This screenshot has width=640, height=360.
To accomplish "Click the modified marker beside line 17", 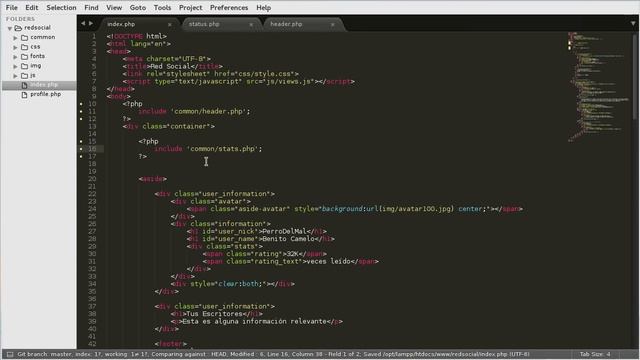I will coord(81,156).
